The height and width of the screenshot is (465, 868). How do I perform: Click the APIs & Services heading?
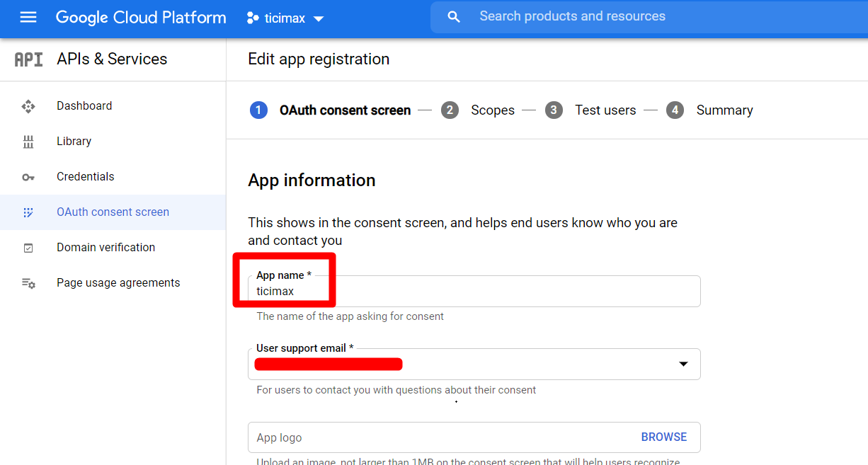(x=112, y=59)
